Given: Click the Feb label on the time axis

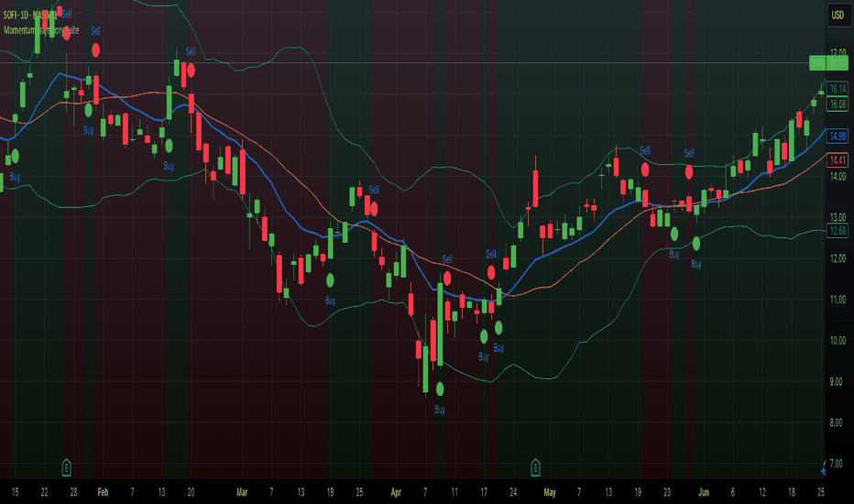Looking at the screenshot, I should pyautogui.click(x=103, y=493).
